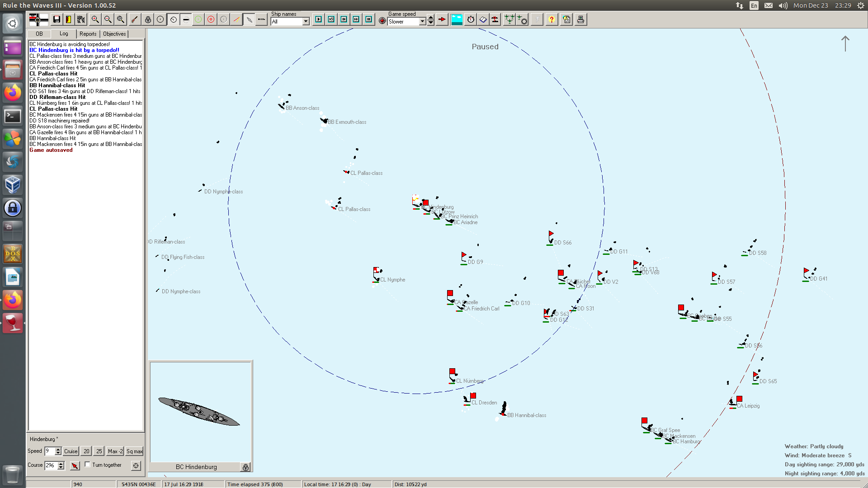Screen dimensions: 868x488
Task: Click the save game floppy icon
Action: click(x=57, y=19)
